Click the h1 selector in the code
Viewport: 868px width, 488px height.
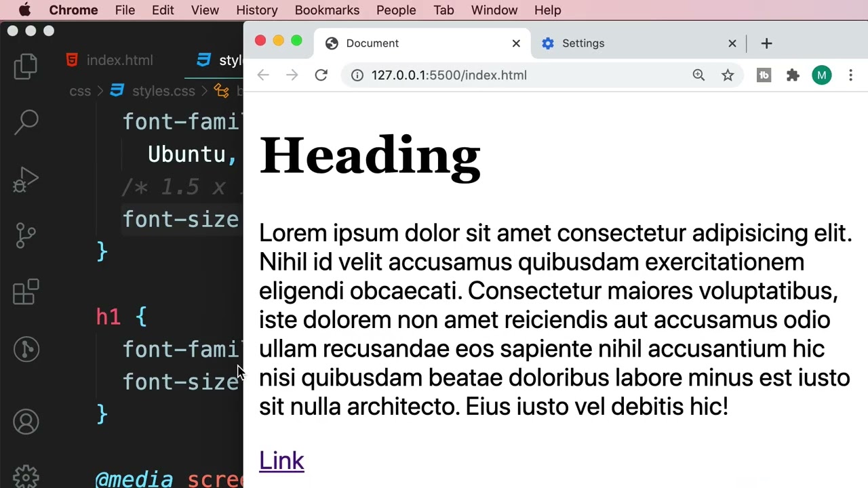pyautogui.click(x=108, y=317)
